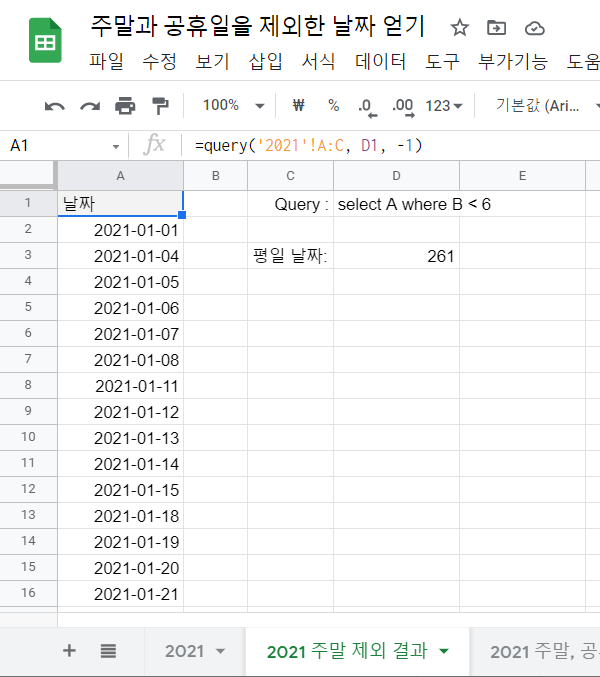Print the spreadsheet
The image size is (600, 677).
click(x=125, y=105)
